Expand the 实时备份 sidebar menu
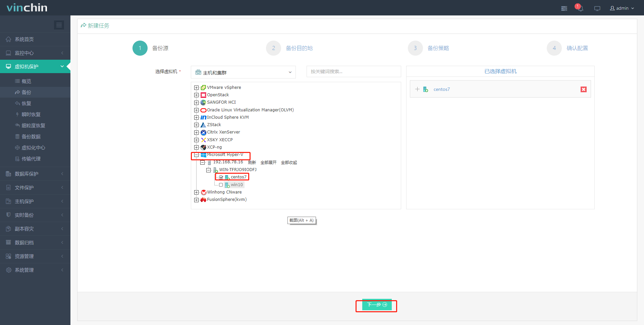 (x=35, y=215)
